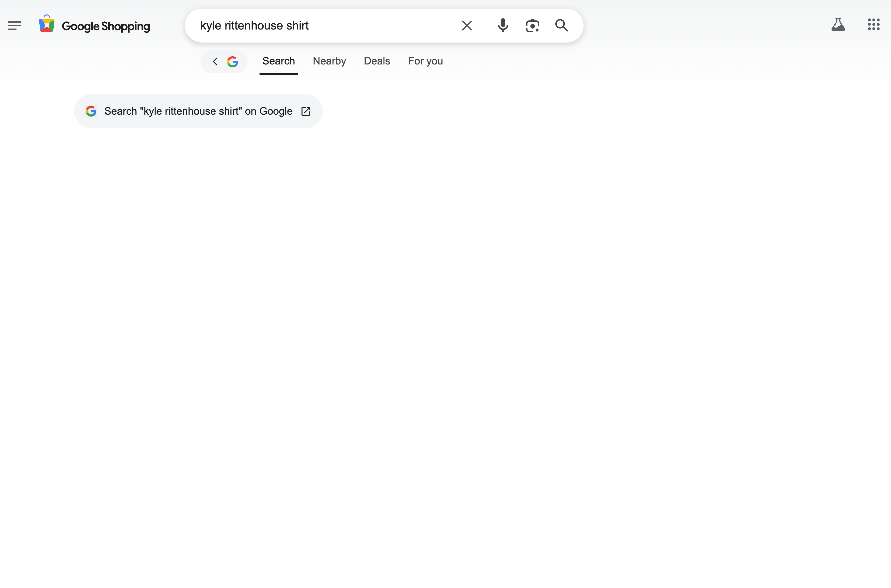Go back using the left chevron
891x588 pixels.
pos(215,62)
